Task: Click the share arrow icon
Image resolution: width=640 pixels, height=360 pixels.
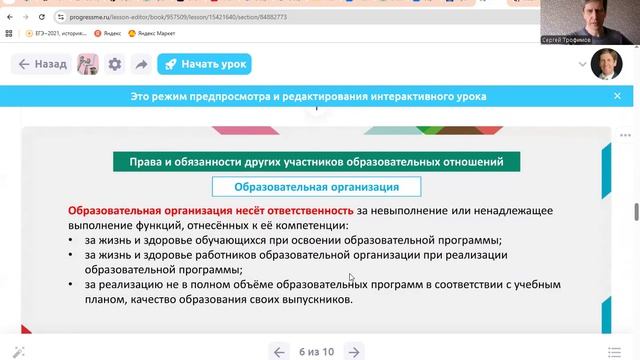Action: (142, 64)
